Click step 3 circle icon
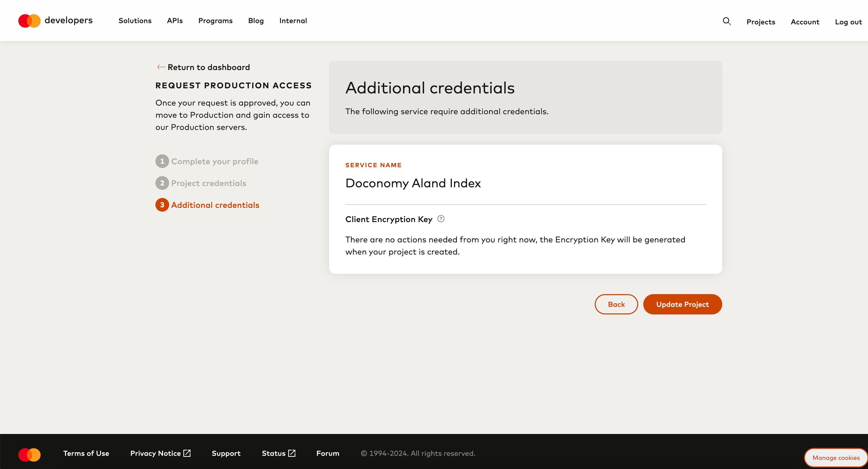This screenshot has width=868, height=469. (162, 205)
